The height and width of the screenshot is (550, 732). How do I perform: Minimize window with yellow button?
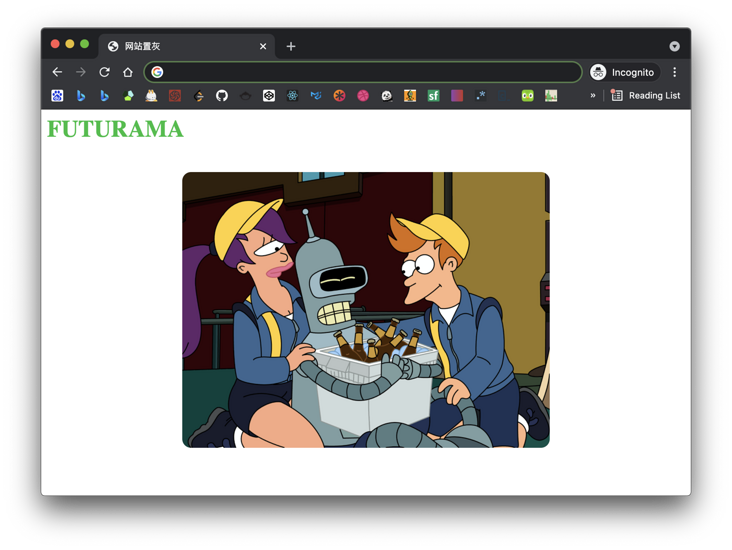(x=70, y=44)
